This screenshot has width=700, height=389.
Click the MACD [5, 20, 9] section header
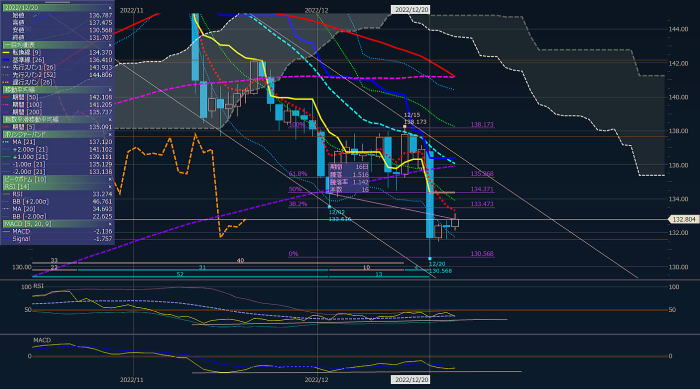[58, 224]
